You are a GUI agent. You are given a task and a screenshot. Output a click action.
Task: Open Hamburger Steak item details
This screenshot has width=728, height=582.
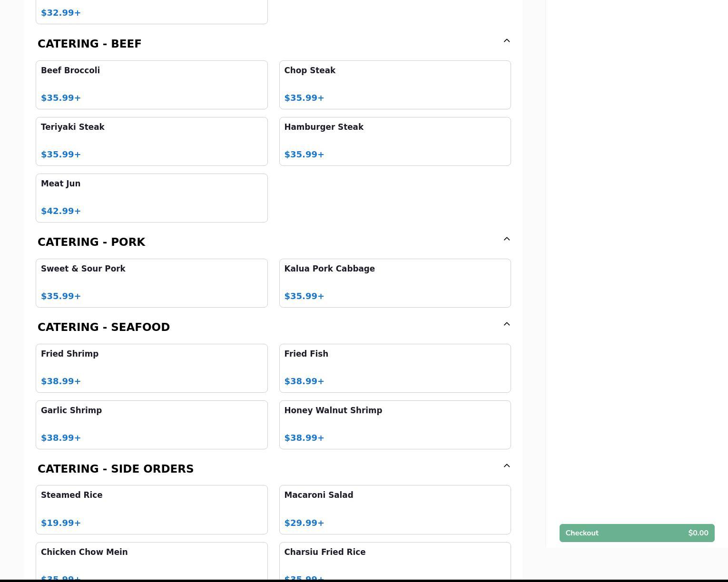coord(394,141)
